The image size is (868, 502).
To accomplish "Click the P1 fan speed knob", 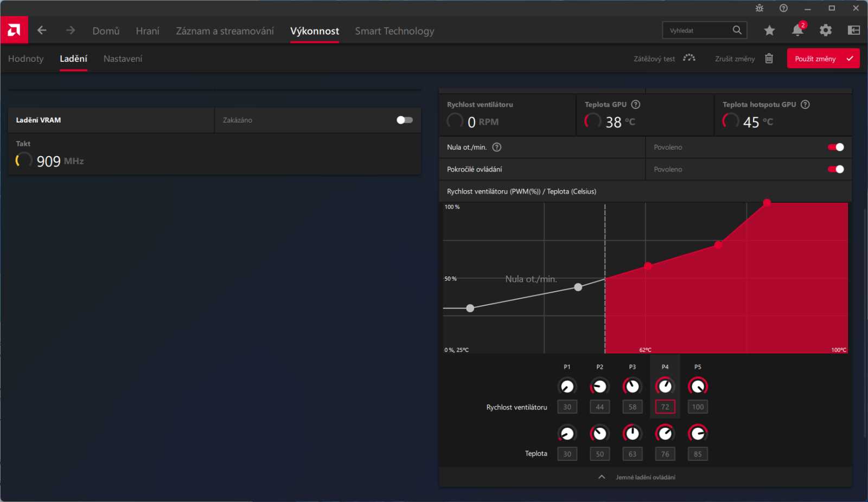I will (567, 387).
